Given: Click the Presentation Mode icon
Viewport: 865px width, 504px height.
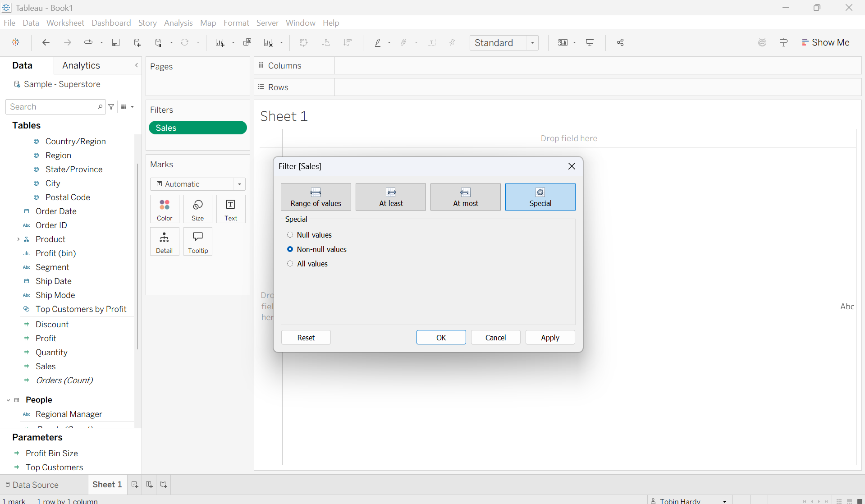Looking at the screenshot, I should (590, 42).
